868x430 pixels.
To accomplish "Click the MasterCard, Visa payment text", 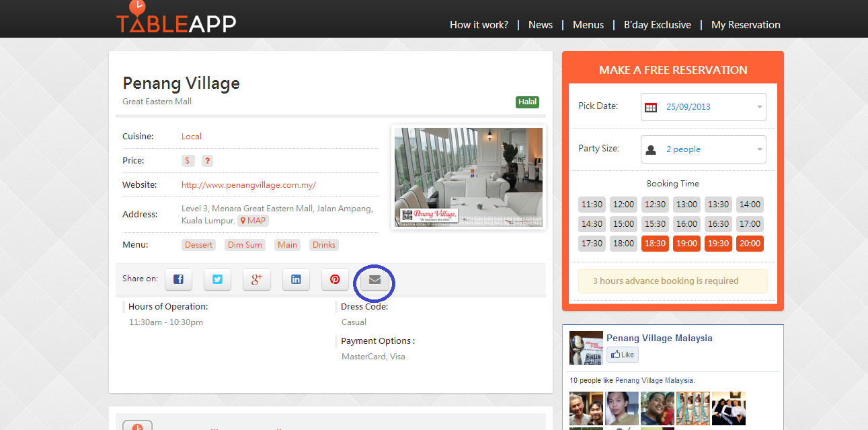I will point(373,357).
